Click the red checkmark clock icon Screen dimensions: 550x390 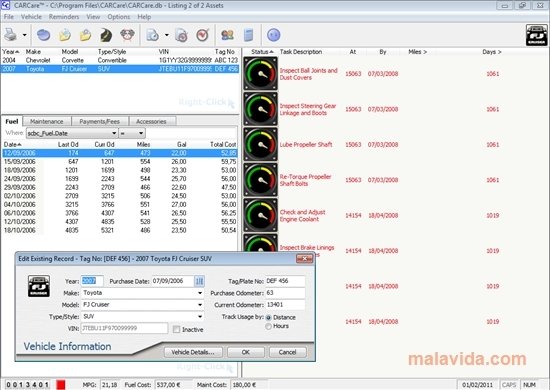[203, 35]
